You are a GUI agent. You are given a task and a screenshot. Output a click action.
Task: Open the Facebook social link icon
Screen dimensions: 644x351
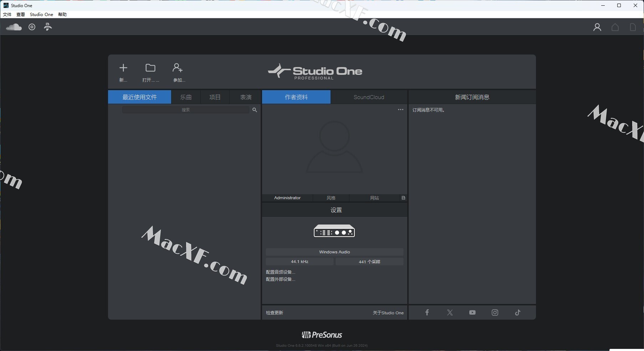427,313
